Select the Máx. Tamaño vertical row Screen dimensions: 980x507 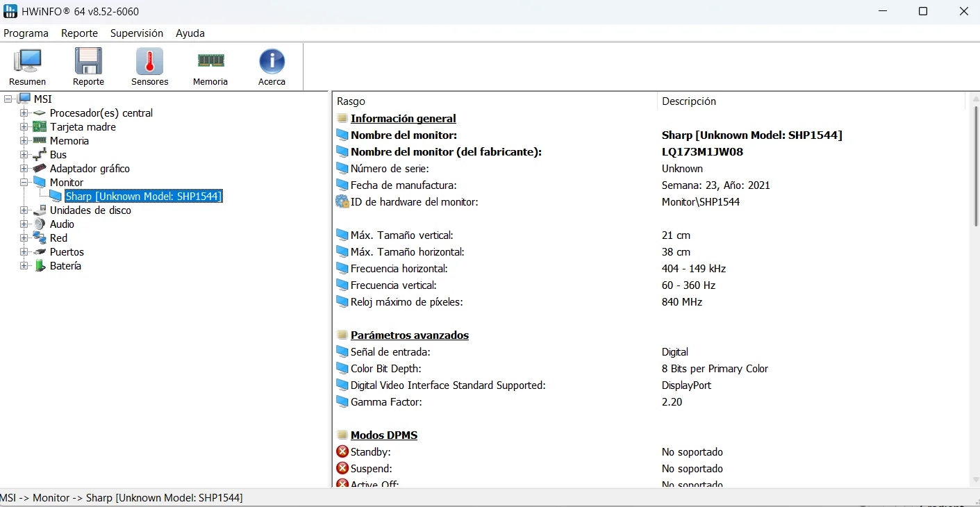point(650,235)
